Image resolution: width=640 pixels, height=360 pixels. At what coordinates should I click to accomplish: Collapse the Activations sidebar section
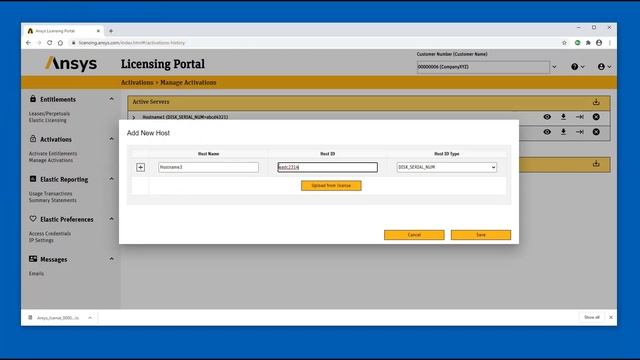coord(111,139)
